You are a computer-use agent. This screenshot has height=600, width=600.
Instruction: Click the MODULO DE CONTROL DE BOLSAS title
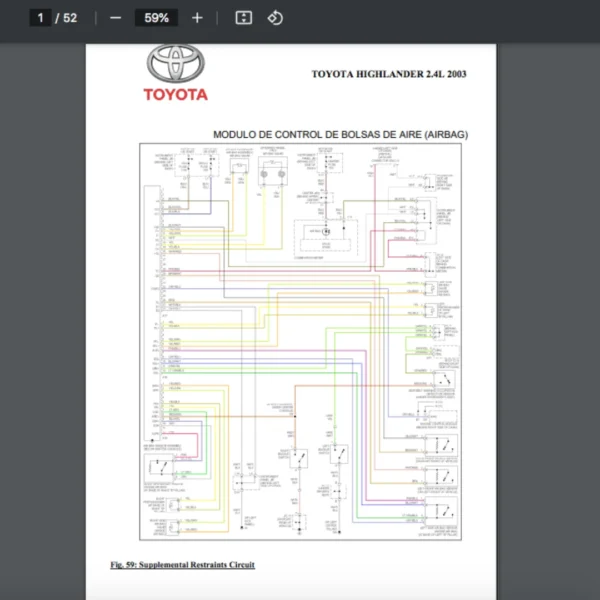click(x=340, y=134)
